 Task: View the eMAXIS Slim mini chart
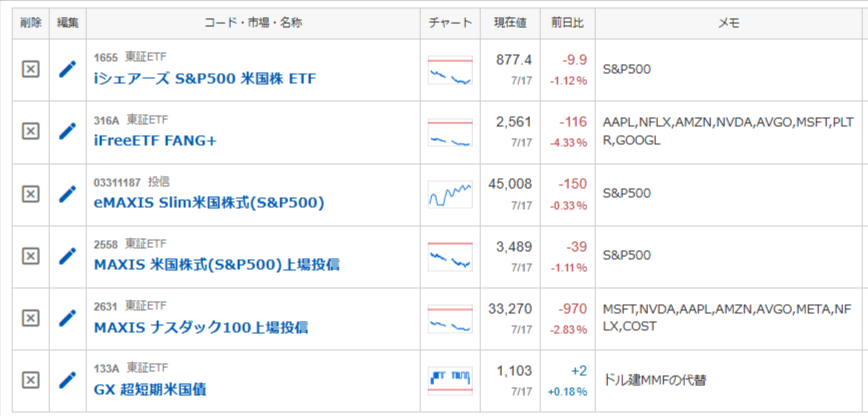point(450,194)
